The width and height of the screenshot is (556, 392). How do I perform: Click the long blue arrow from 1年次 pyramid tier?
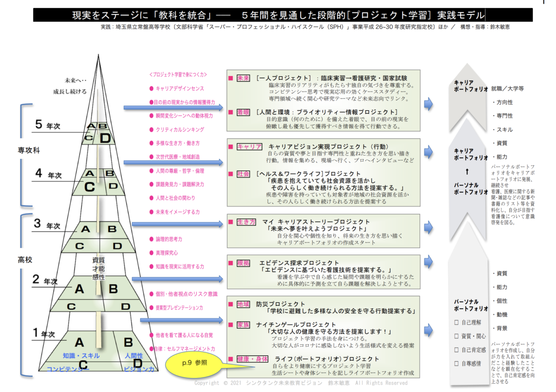pyautogui.click(x=181, y=320)
